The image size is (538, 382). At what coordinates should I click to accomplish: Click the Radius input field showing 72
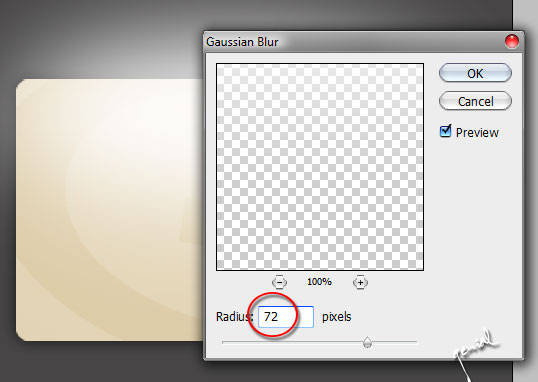point(285,316)
